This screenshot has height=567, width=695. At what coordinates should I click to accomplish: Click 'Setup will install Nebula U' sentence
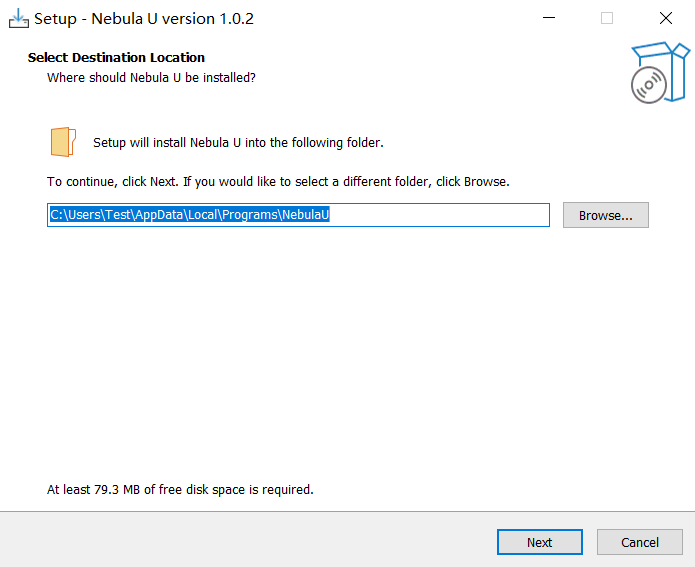pos(238,143)
